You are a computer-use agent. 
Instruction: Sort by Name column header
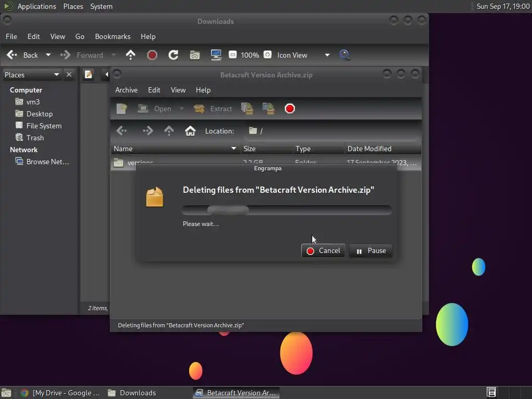tap(176, 149)
